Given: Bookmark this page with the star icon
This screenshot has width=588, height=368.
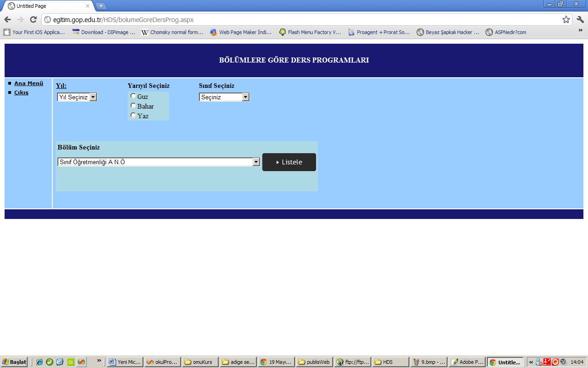Looking at the screenshot, I should pos(566,19).
